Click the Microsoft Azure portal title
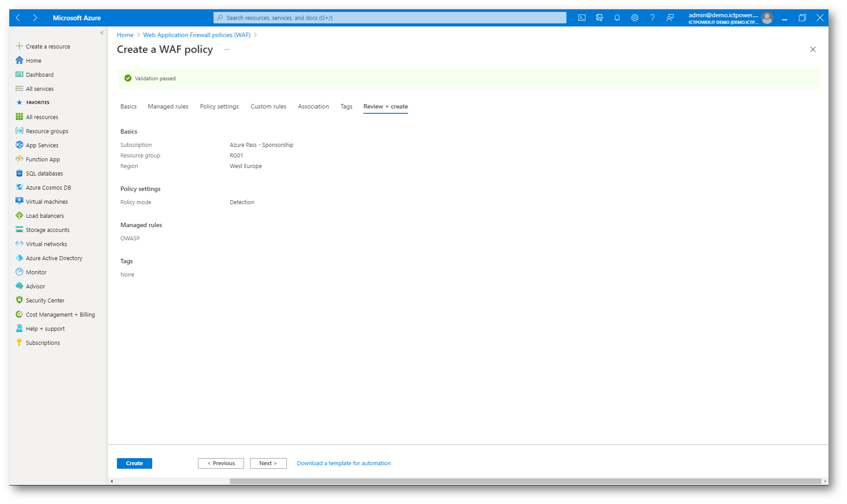Screen dimensions: 847x504 tap(77, 18)
